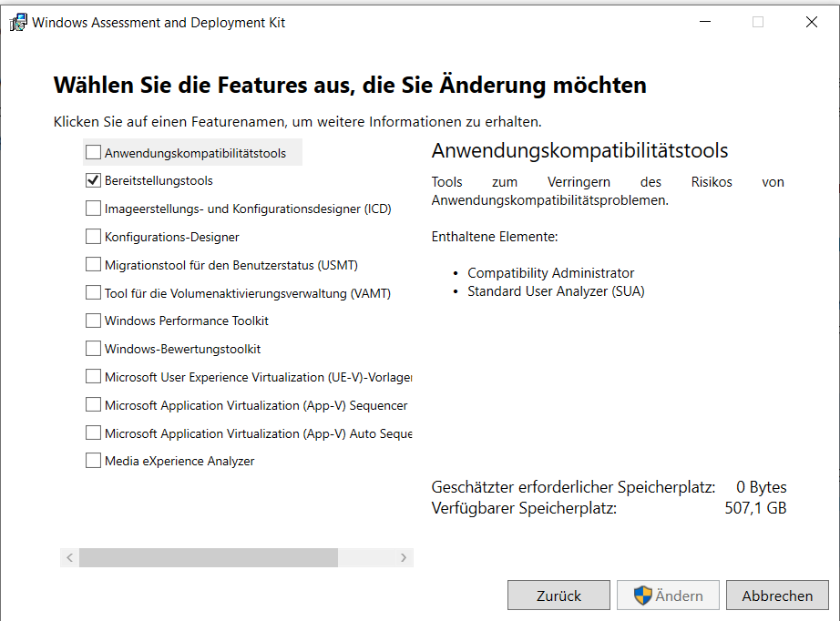Screen dimensions: 840x621
Task: Select the VAMT Volumenaktivierungsverwaltung checkbox
Action: (93, 293)
